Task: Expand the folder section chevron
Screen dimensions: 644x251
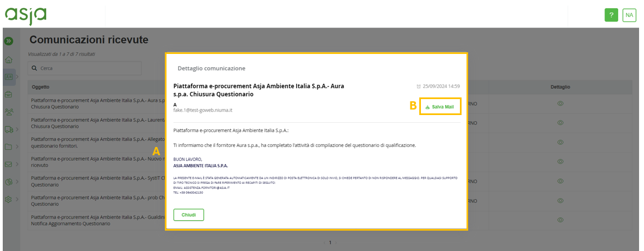Action: coord(17,146)
